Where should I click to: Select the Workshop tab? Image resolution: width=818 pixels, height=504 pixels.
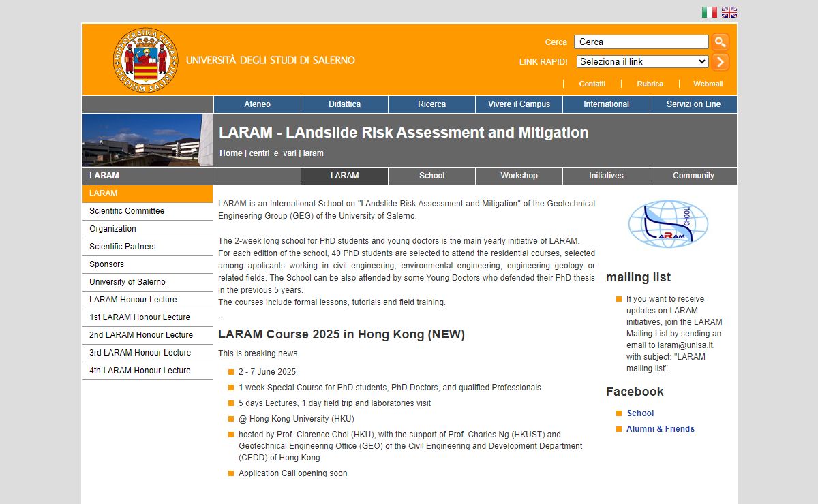pyautogui.click(x=519, y=176)
